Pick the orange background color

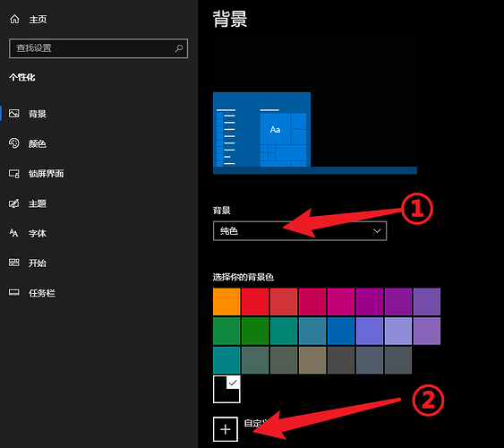226,302
